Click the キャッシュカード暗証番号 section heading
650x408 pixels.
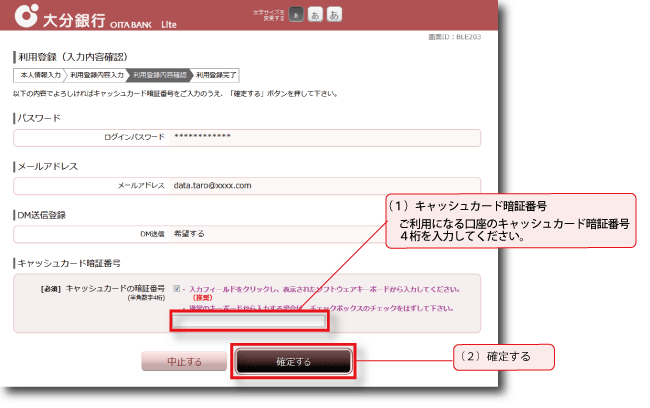(x=69, y=263)
